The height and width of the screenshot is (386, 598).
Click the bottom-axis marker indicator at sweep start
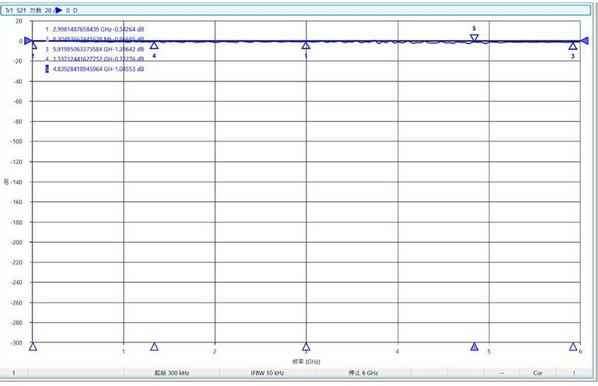pos(33,346)
